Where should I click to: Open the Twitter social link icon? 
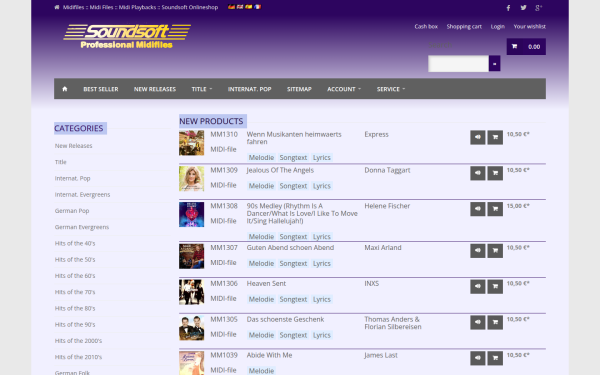[523, 8]
